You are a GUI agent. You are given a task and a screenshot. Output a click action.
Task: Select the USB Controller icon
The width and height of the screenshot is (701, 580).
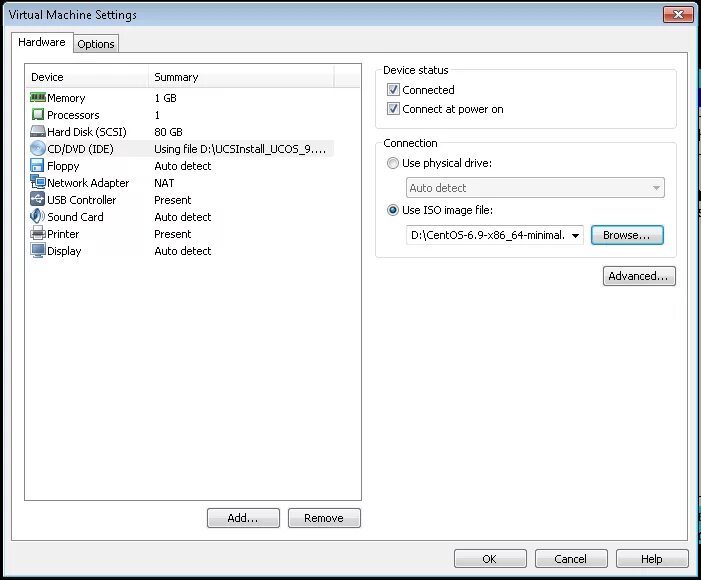point(38,199)
